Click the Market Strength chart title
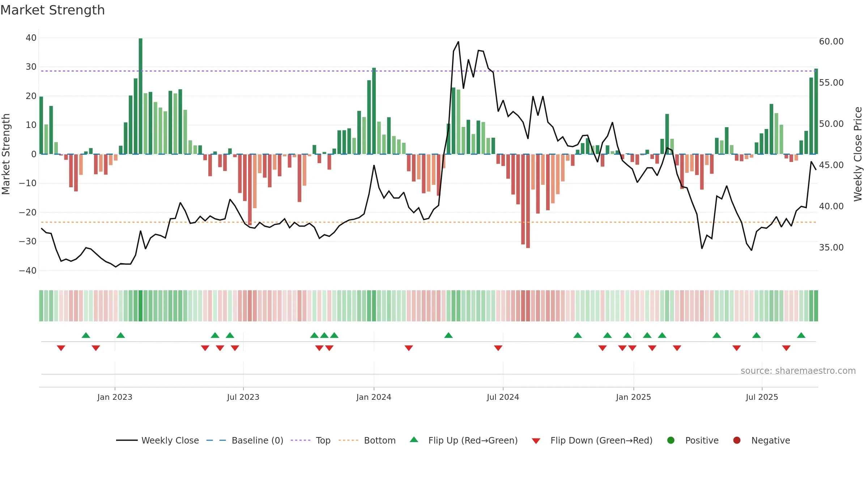The height and width of the screenshot is (488, 868). tap(52, 10)
